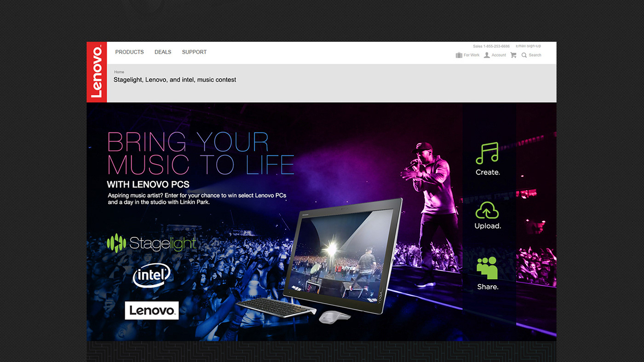Click the white Lenovo logo in banner

tap(152, 310)
